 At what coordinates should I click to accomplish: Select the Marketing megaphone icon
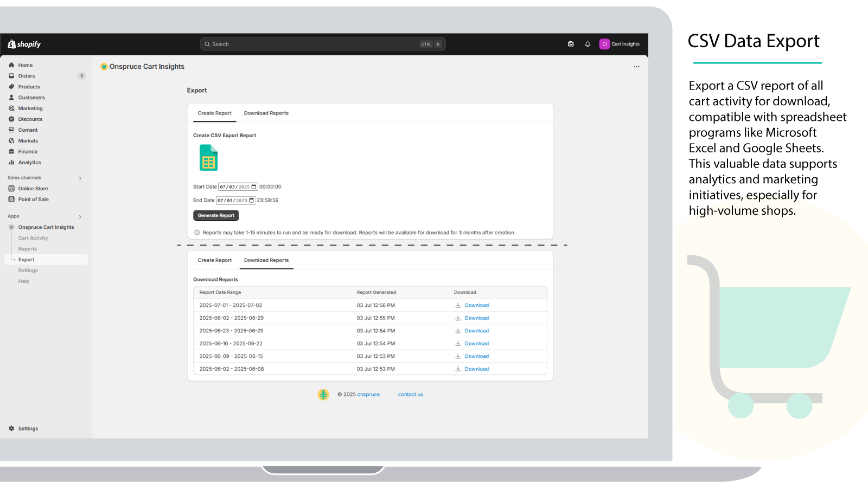(11, 108)
